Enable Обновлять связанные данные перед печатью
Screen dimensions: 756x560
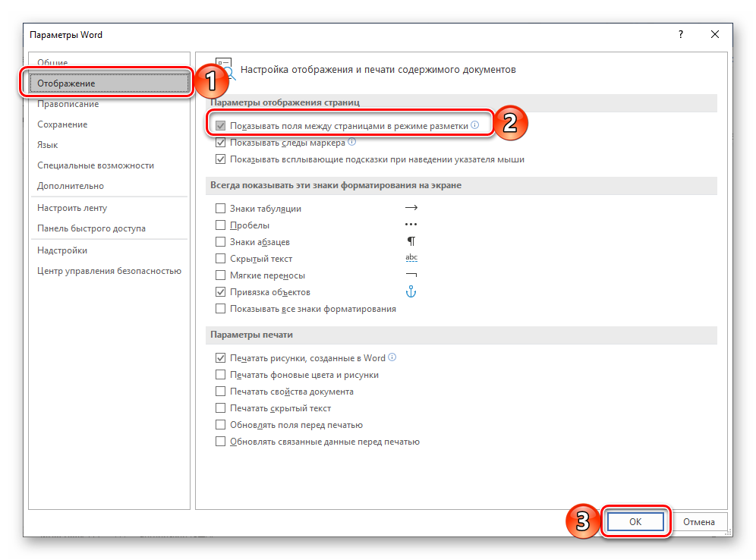pos(220,442)
